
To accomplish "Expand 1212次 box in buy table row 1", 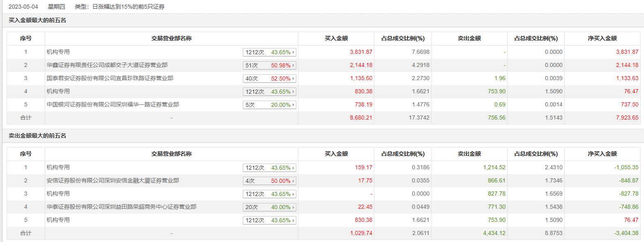I will click(293, 52).
